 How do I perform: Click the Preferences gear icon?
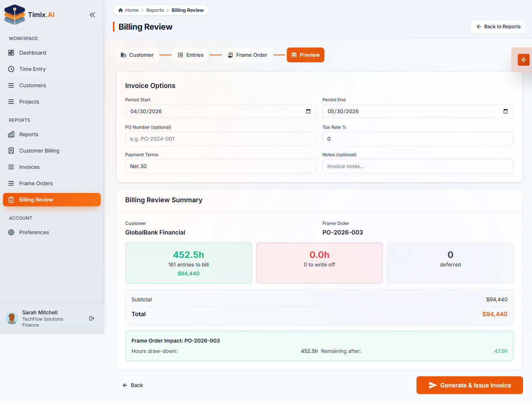click(x=11, y=232)
